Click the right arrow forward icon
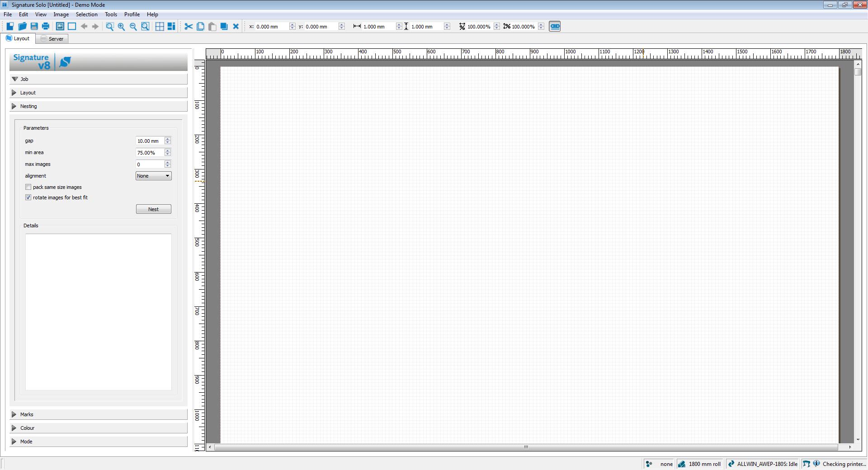 95,26
